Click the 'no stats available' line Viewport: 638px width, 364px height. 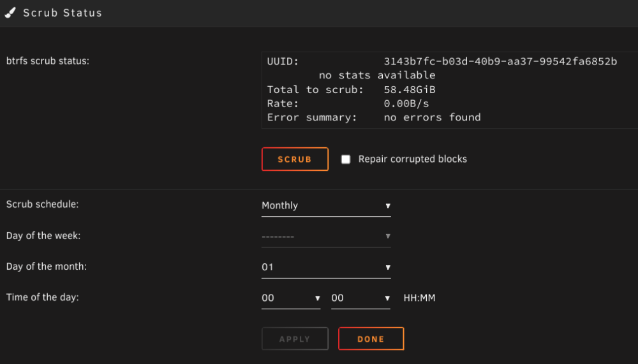click(377, 75)
